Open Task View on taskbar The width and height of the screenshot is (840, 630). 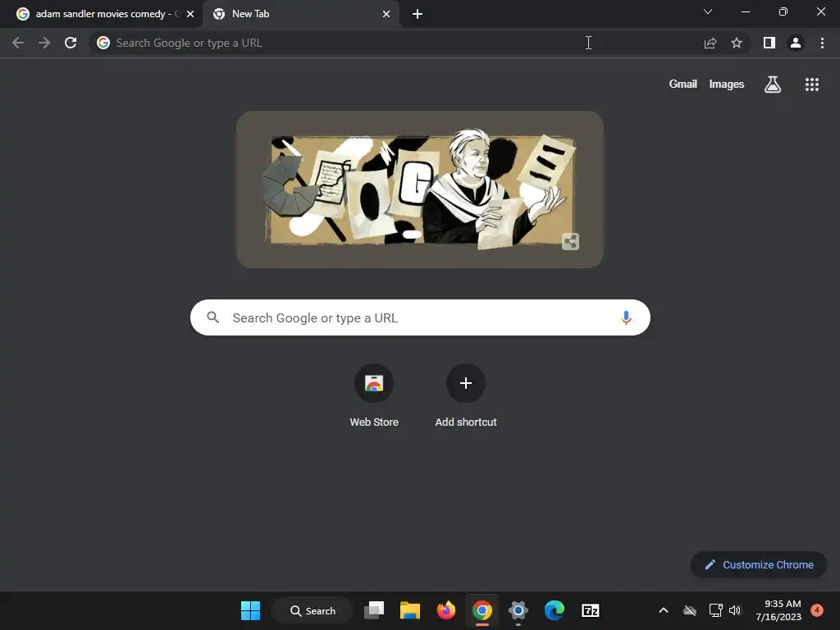(x=374, y=610)
